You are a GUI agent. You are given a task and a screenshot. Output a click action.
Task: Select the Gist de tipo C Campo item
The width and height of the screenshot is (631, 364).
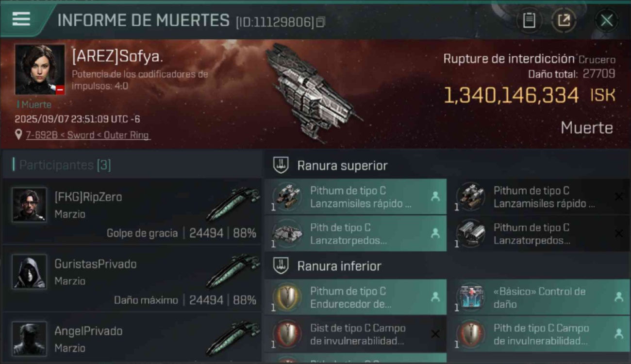tap(355, 334)
